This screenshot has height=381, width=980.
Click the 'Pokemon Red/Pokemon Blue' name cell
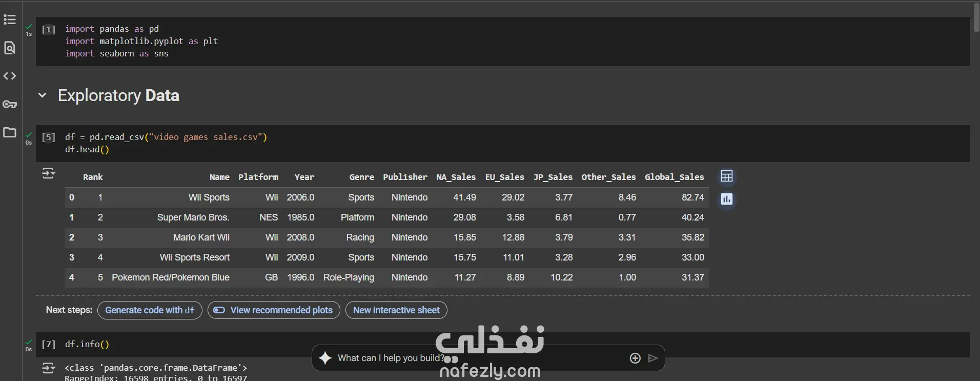(171, 277)
